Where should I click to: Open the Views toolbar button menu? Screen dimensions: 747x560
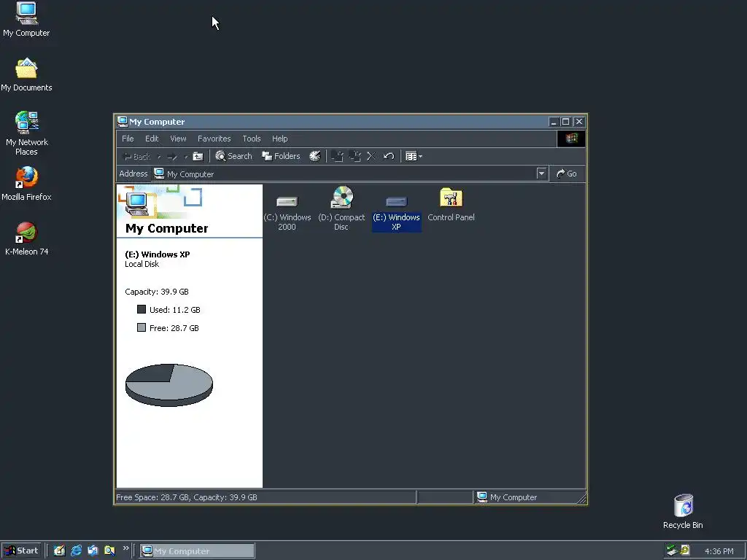tap(414, 156)
